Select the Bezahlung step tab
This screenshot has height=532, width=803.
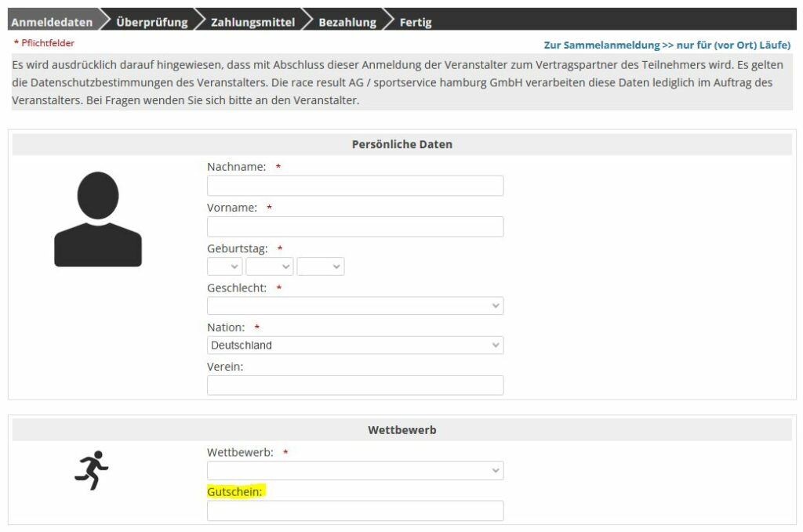point(347,22)
